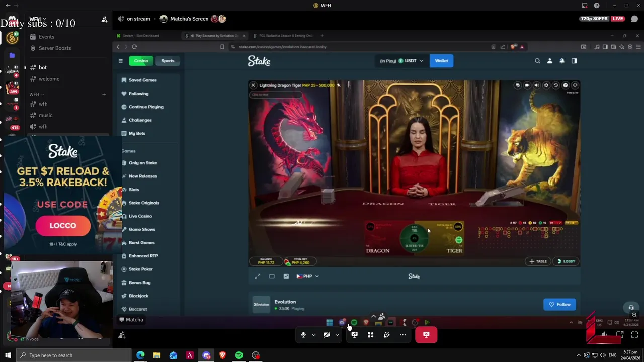Collapse Stake sidebar hamburger menu
This screenshot has width=644, height=362.
[120, 61]
